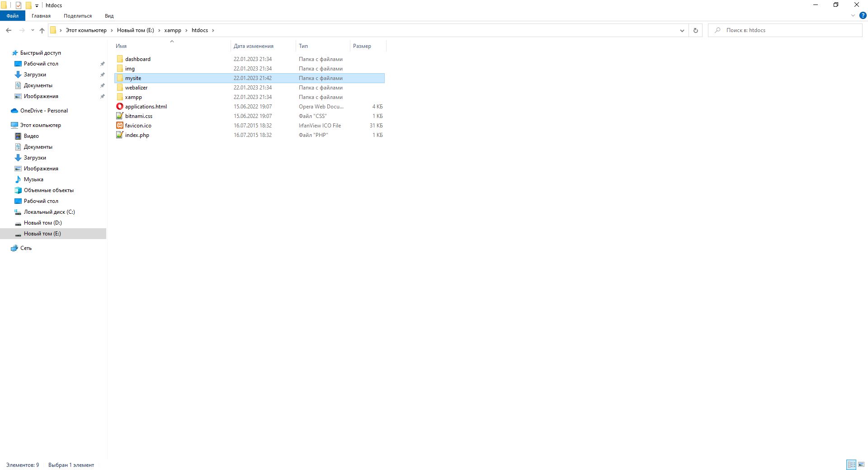Open address bar history dropdown
This screenshot has width=868, height=470.
pyautogui.click(x=682, y=30)
